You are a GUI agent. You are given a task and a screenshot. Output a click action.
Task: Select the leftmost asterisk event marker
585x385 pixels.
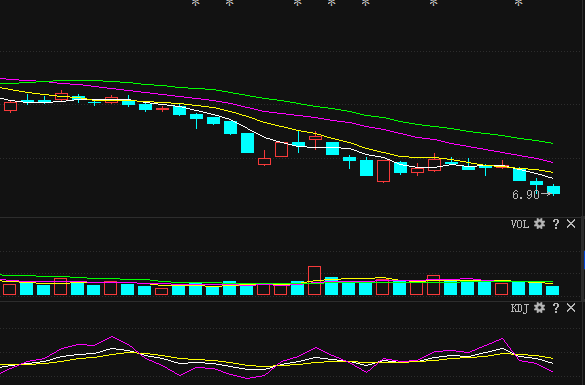(195, 3)
